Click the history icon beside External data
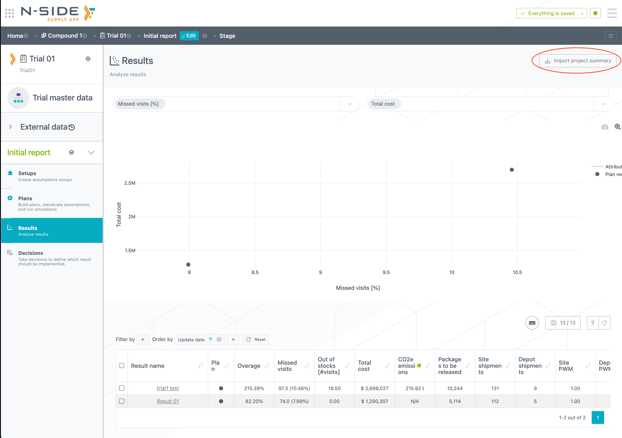622x438 pixels. [72, 128]
